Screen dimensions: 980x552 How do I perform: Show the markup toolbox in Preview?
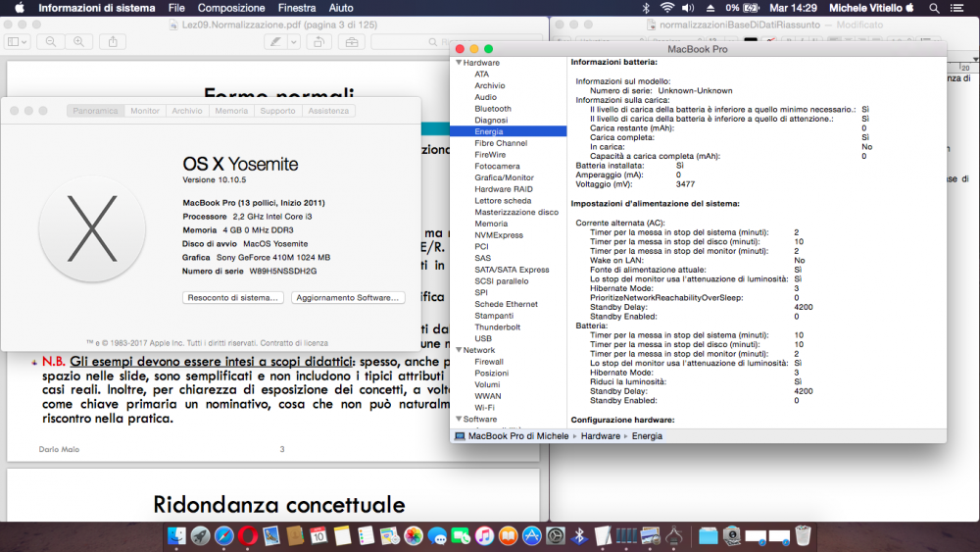pyautogui.click(x=352, y=42)
